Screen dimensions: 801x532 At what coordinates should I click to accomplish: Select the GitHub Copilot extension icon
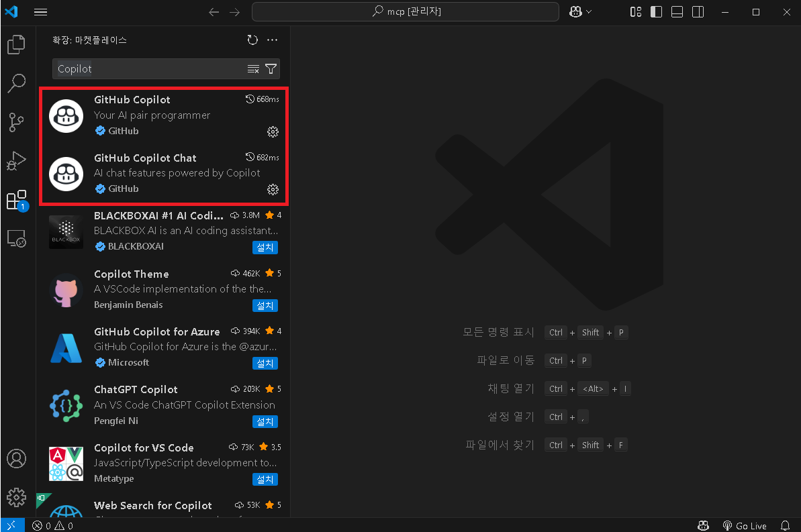click(x=66, y=116)
